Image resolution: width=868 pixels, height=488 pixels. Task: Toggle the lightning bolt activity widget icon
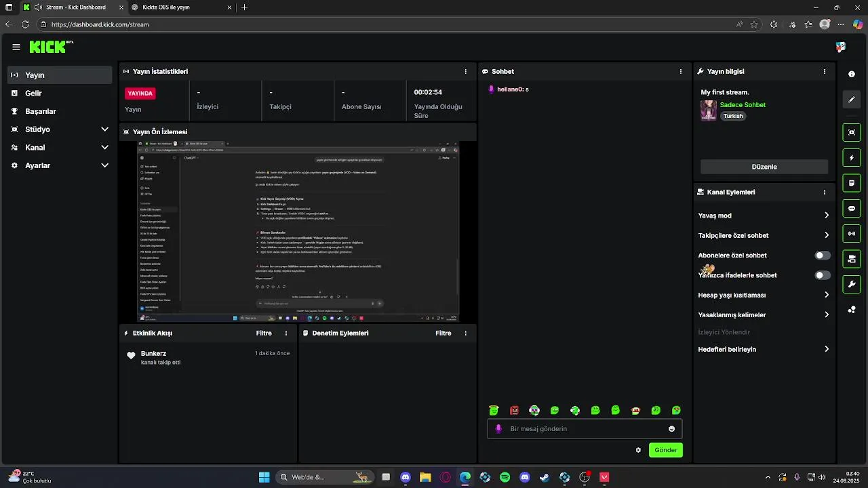[852, 158]
